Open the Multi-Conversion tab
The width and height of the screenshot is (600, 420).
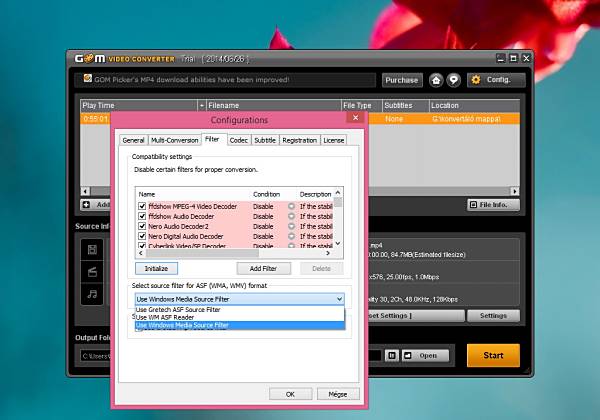174,140
